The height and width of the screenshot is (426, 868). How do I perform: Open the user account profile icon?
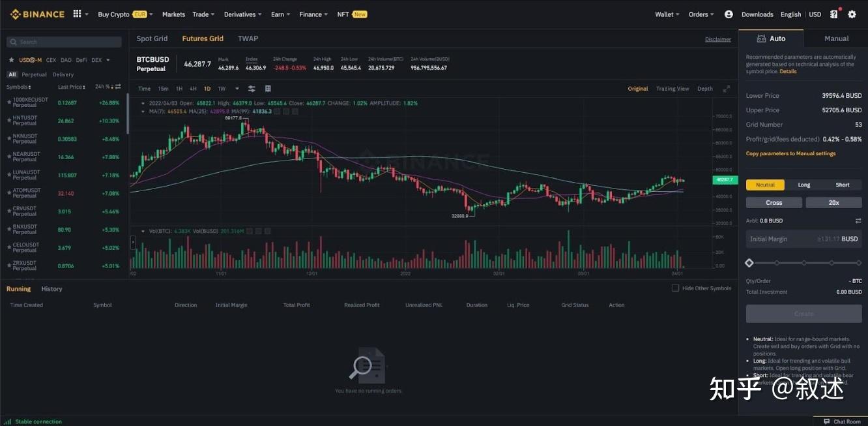point(729,14)
